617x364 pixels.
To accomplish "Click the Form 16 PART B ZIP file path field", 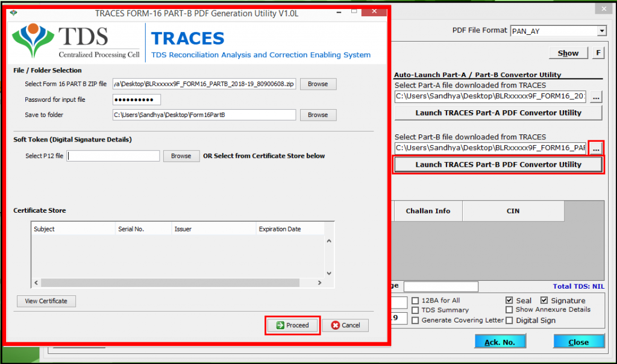I will coord(204,84).
